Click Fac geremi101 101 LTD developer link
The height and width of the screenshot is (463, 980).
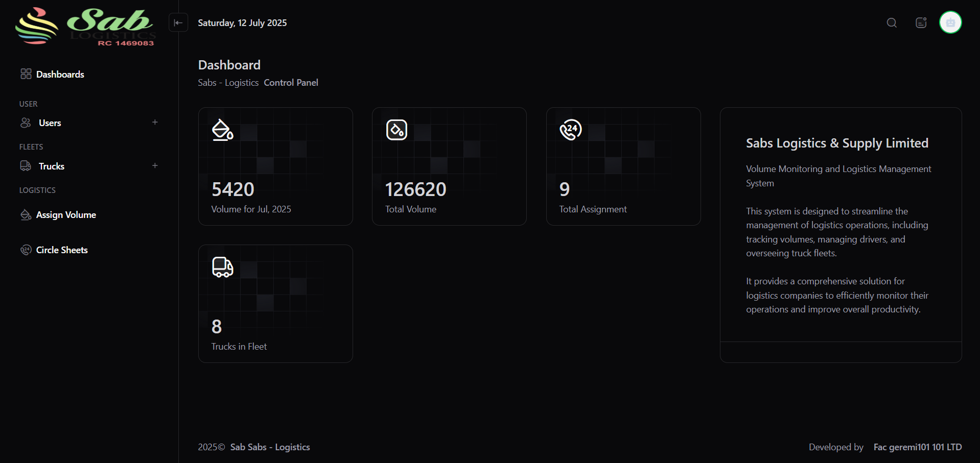click(918, 447)
